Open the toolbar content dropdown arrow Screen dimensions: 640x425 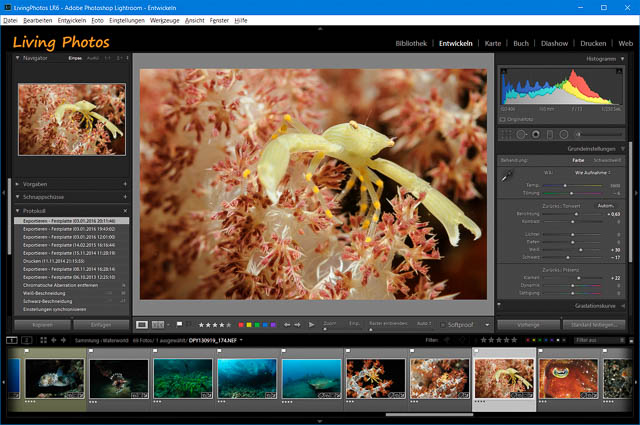pos(487,325)
